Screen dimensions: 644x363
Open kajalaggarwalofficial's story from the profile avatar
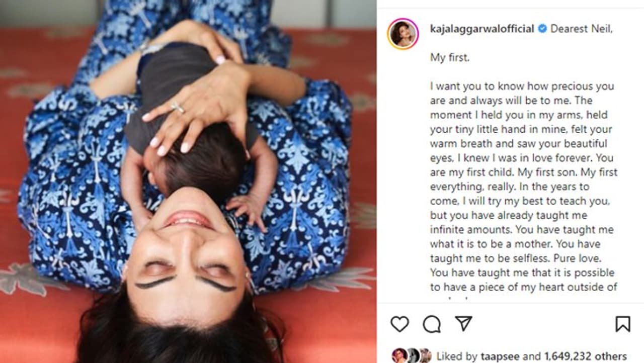click(x=403, y=34)
